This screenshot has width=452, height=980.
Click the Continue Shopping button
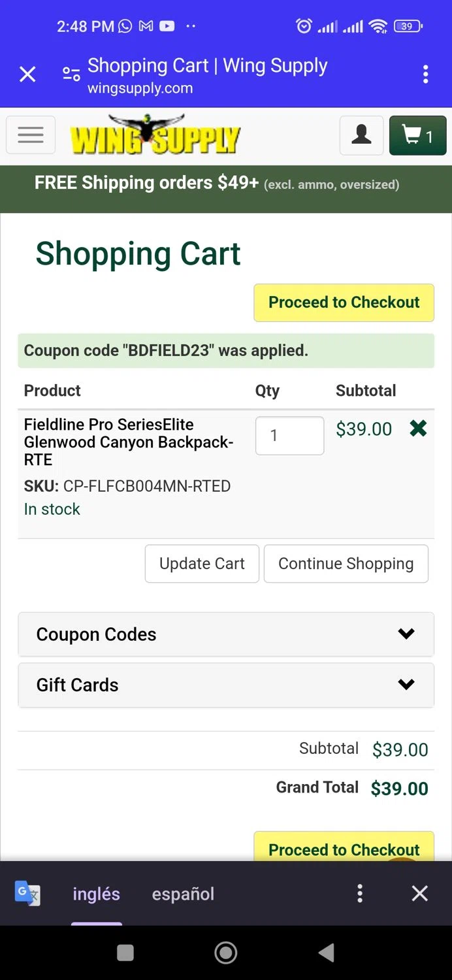pyautogui.click(x=346, y=563)
